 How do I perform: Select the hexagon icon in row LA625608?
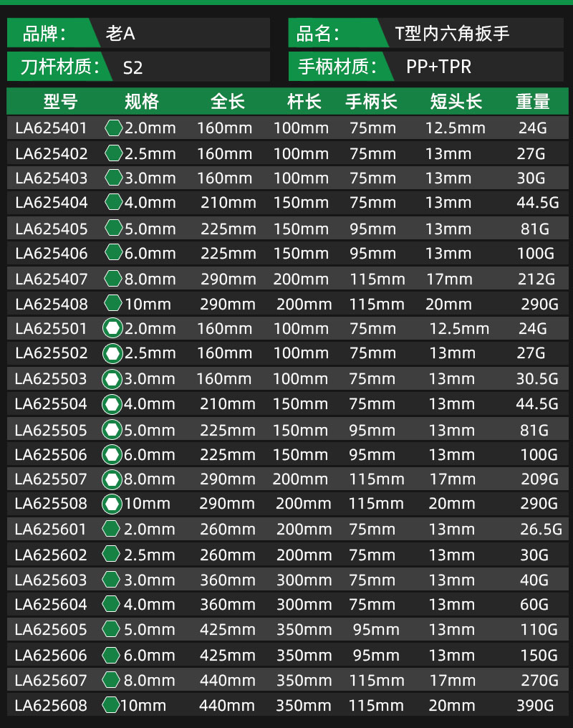click(x=111, y=705)
